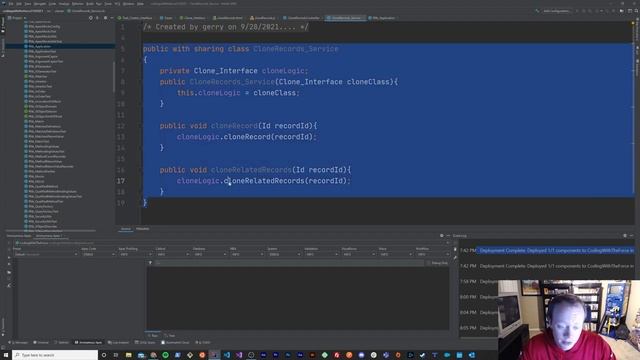Open the Illuminated Cloud tool window tab
Image resolution: width=640 pixels, height=360 pixels.
176,342
